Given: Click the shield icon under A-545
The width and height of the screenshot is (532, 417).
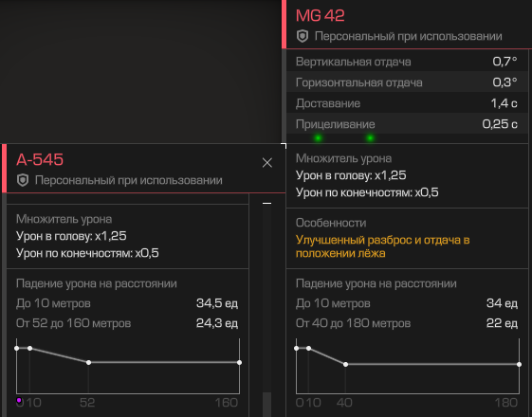Looking at the screenshot, I should pos(23,180).
